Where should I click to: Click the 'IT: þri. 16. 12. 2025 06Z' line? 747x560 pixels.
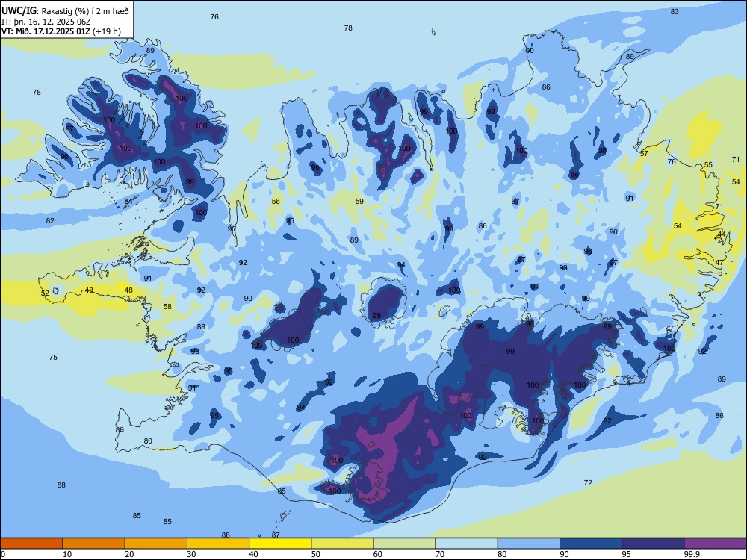[x=46, y=22]
